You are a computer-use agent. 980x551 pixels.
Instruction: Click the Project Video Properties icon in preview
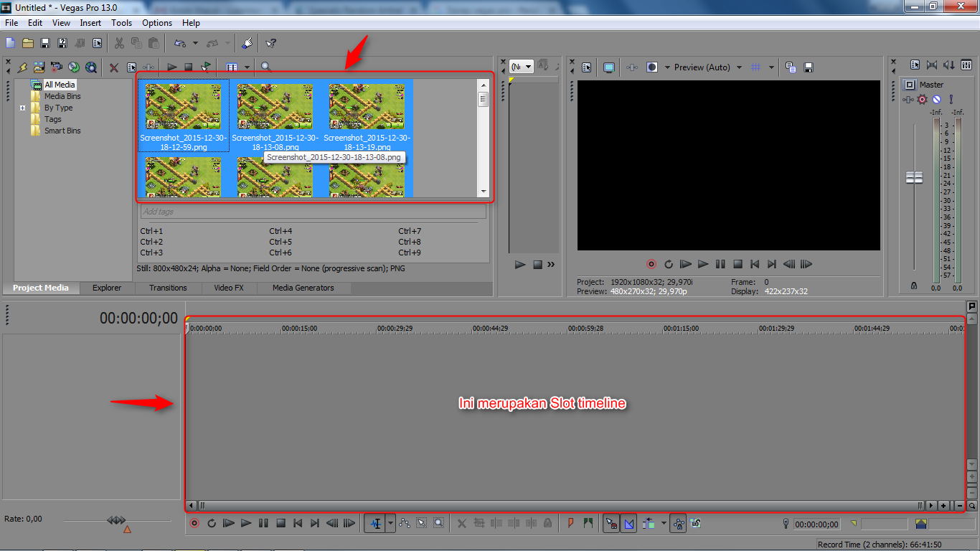tap(586, 67)
